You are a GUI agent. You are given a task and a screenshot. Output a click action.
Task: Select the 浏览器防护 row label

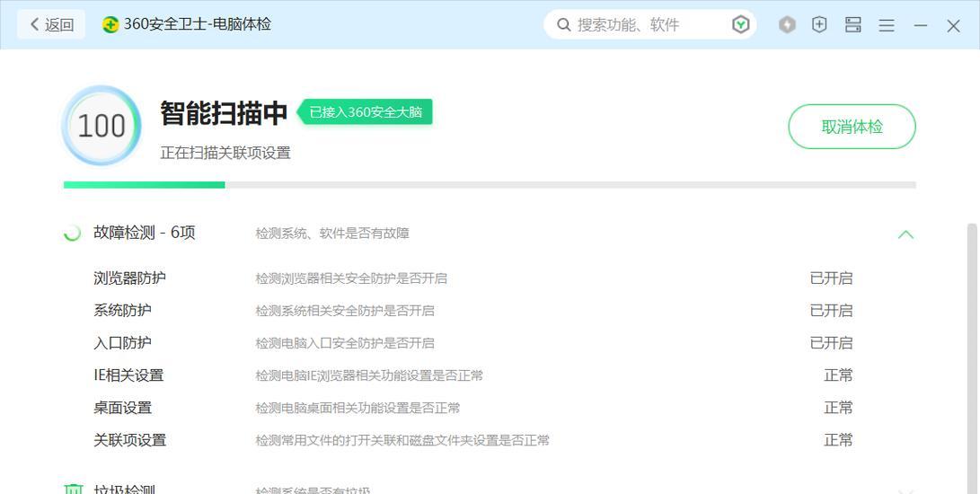coord(130,278)
